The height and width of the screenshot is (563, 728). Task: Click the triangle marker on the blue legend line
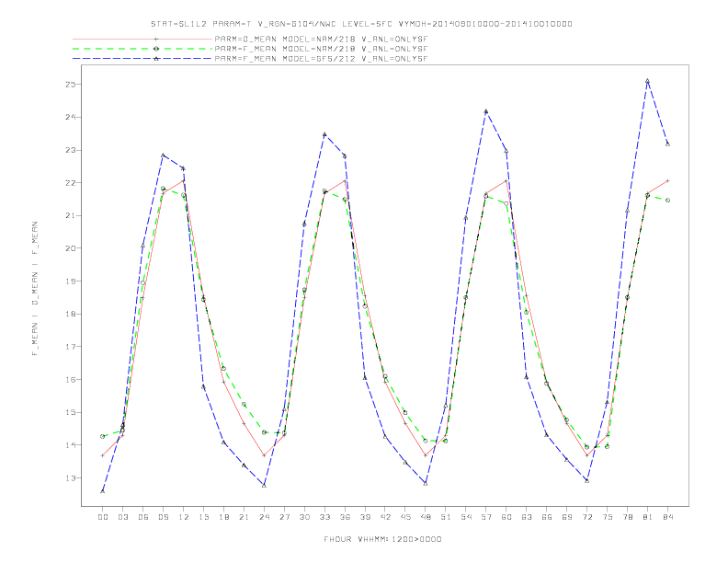pyautogui.click(x=156, y=59)
